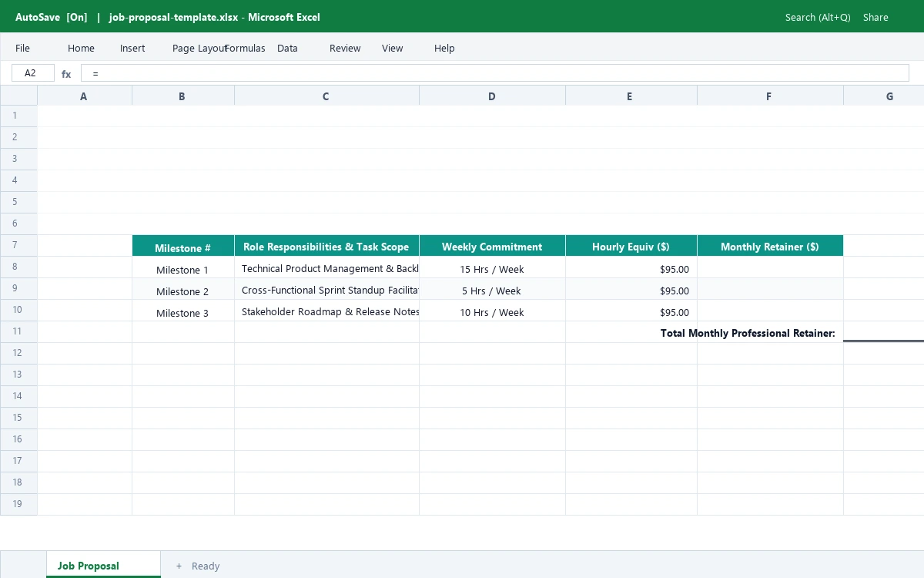Select the Data ribbon tab
The image size is (924, 578).
click(x=287, y=48)
